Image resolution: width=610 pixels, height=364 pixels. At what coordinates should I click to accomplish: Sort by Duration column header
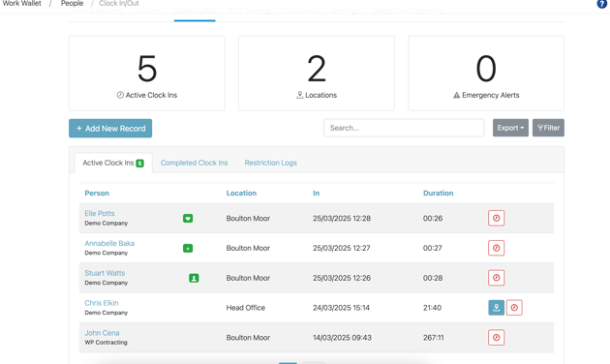click(438, 193)
